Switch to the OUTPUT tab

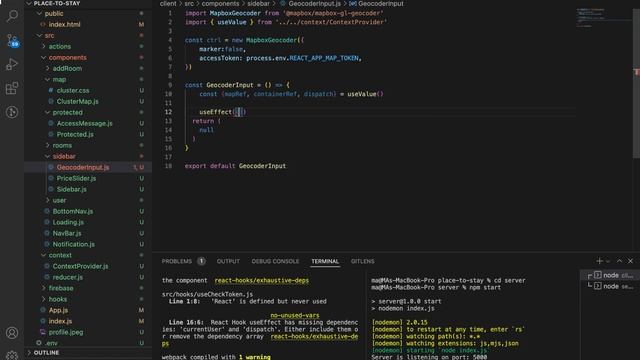click(x=228, y=261)
